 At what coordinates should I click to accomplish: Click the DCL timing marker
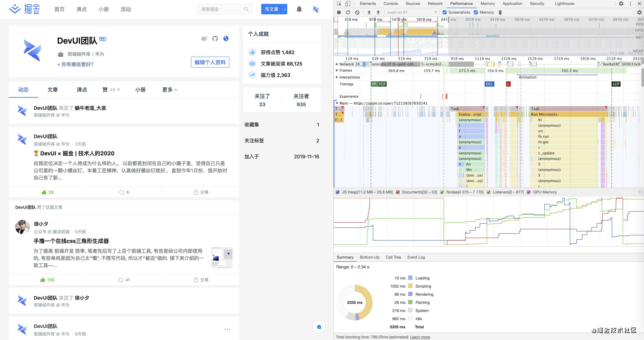click(x=489, y=84)
